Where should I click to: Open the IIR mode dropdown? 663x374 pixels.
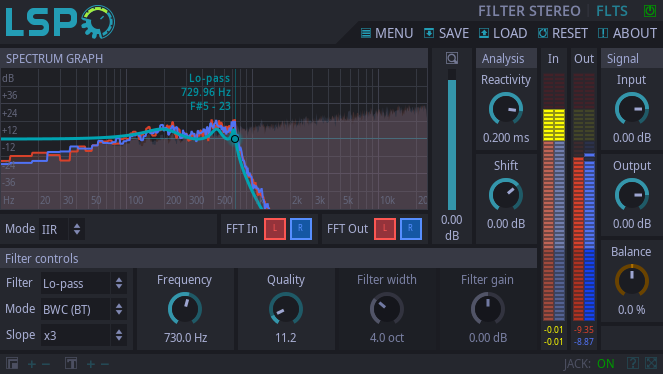click(x=62, y=229)
